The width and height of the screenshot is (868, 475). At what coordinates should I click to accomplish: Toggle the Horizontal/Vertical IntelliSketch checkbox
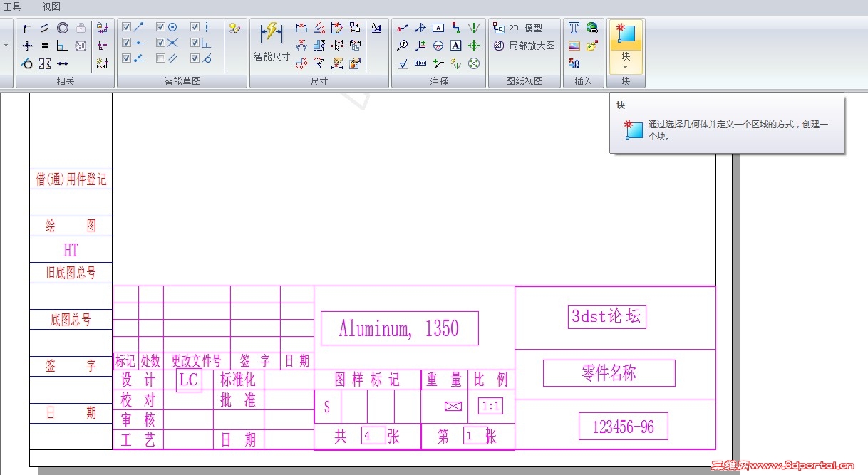195,27
